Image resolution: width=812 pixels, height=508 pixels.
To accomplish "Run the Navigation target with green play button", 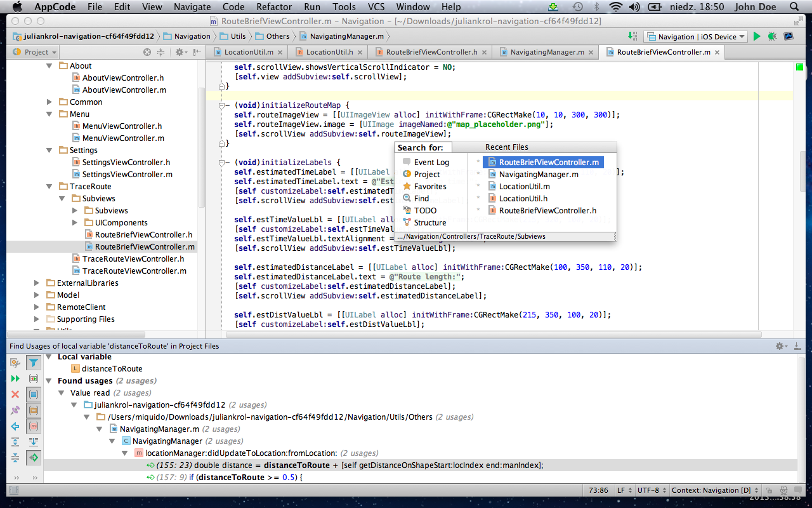I will point(757,36).
